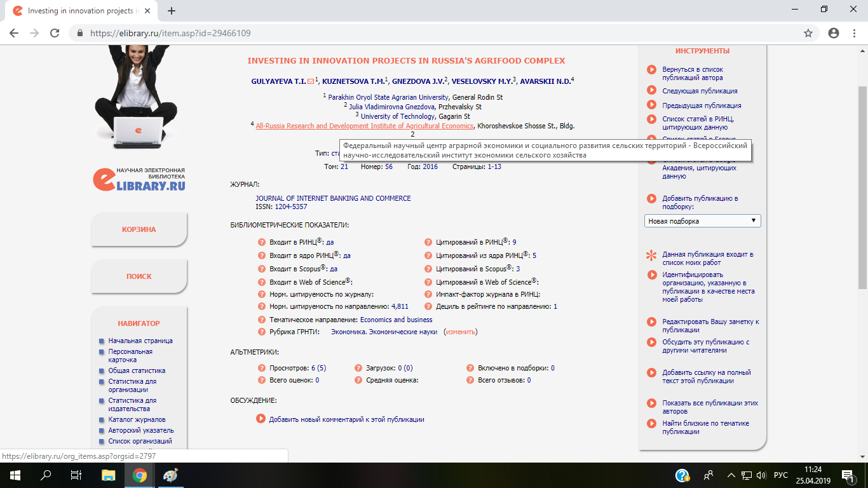Click the arrow icon beside 'Вернуться в список публикаций автора'
868x488 pixels.
click(651, 70)
